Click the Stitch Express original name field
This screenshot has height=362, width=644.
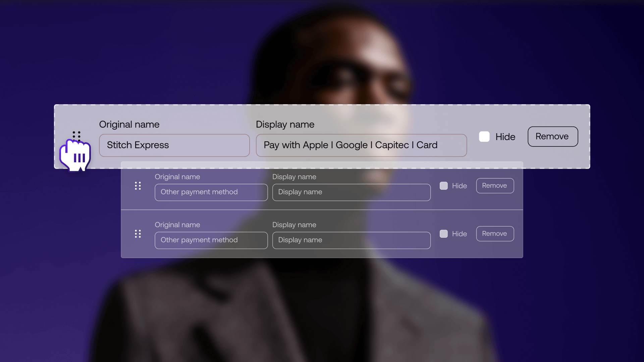click(x=174, y=145)
